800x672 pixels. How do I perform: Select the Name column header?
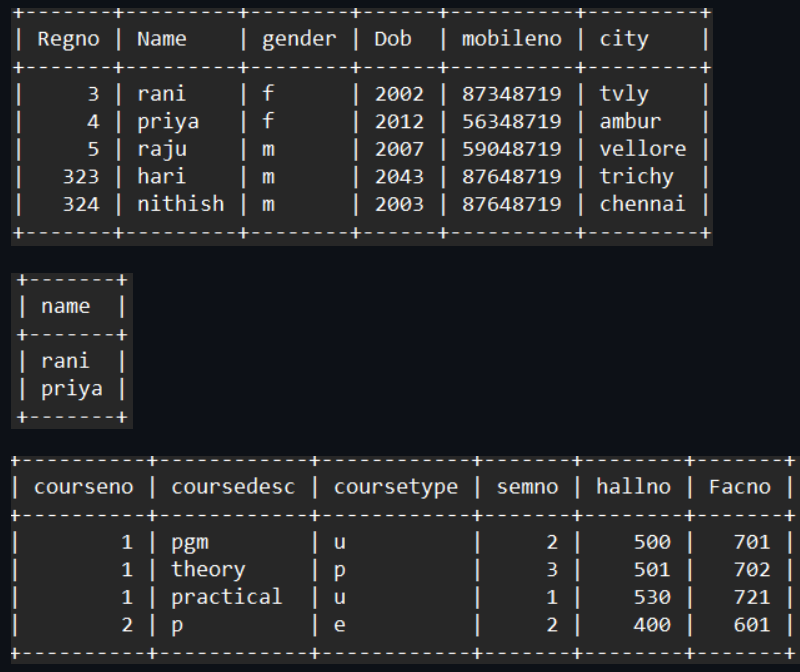pos(160,38)
